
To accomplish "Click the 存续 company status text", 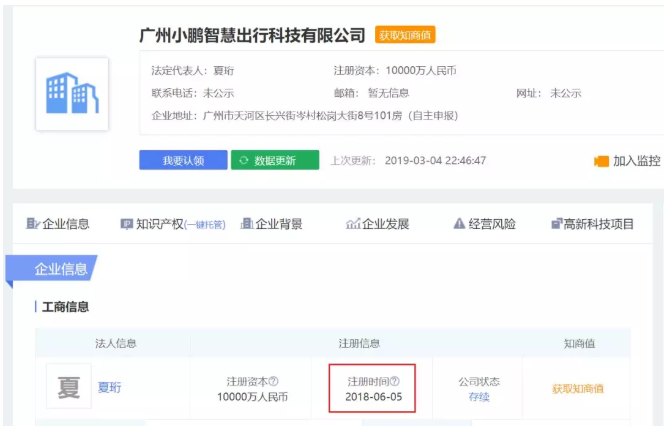I will coord(479,397).
